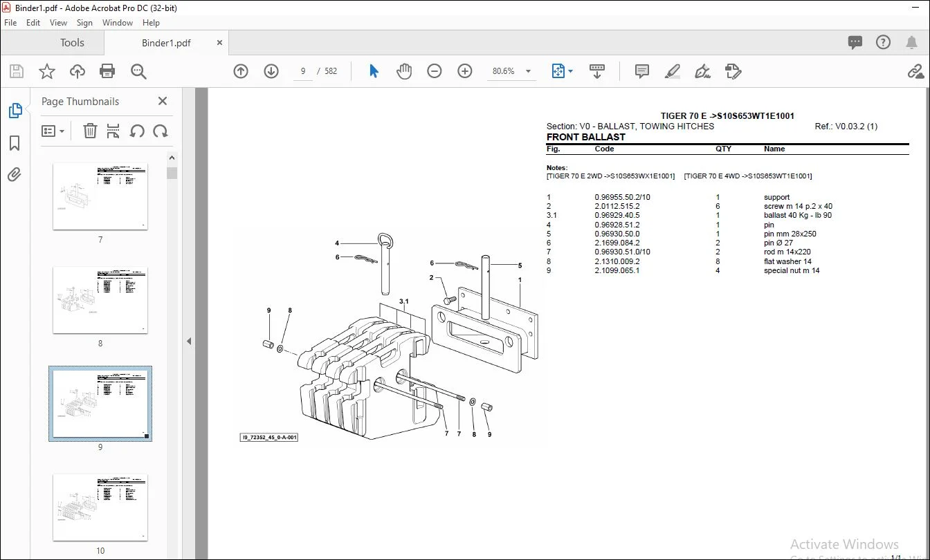
Task: Rotate page clockwise in thumbnails panel
Action: coord(161,131)
